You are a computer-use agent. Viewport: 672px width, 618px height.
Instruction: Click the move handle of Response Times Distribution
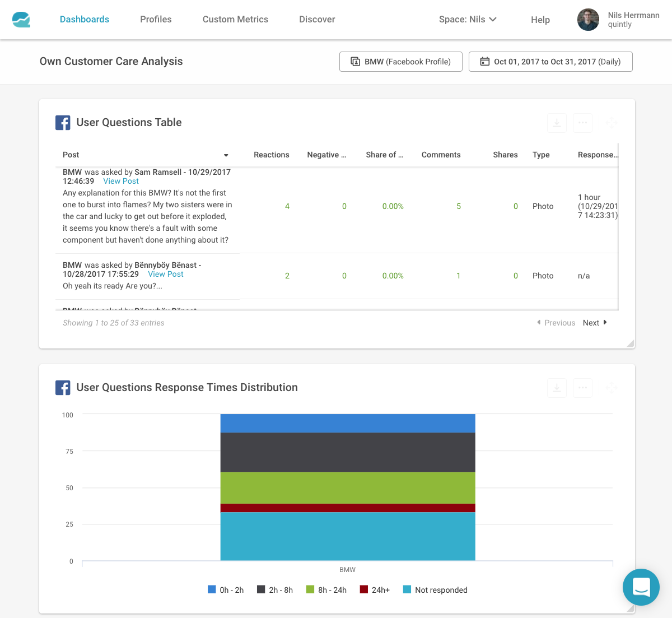click(x=612, y=388)
